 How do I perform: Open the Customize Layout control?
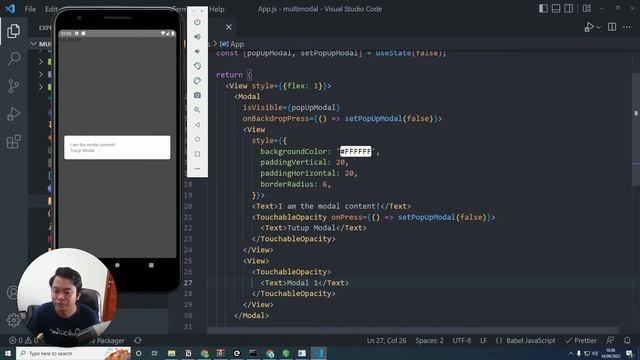[587, 9]
